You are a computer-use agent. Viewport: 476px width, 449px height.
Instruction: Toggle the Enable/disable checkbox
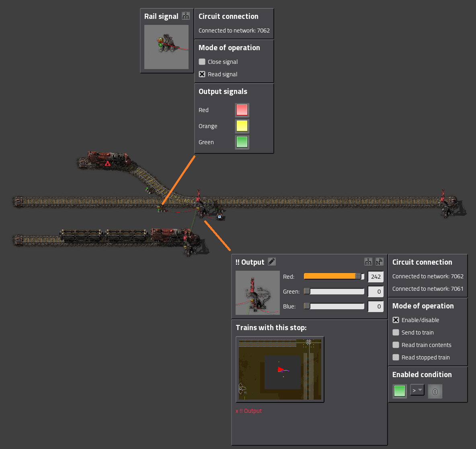tap(396, 320)
